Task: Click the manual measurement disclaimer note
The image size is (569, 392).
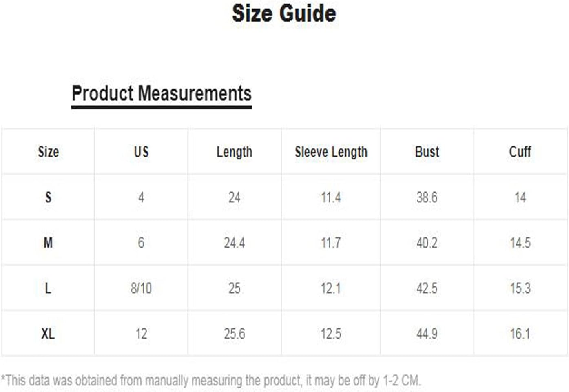Action: (211, 381)
